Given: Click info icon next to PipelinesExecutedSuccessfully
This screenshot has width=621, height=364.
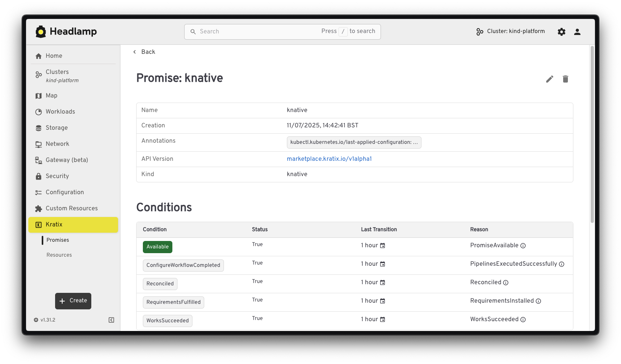Looking at the screenshot, I should coord(562,264).
